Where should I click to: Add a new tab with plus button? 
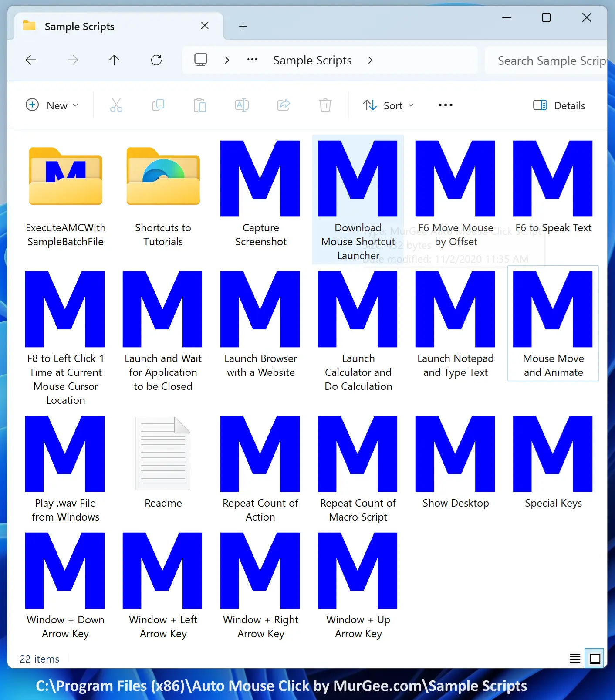243,27
